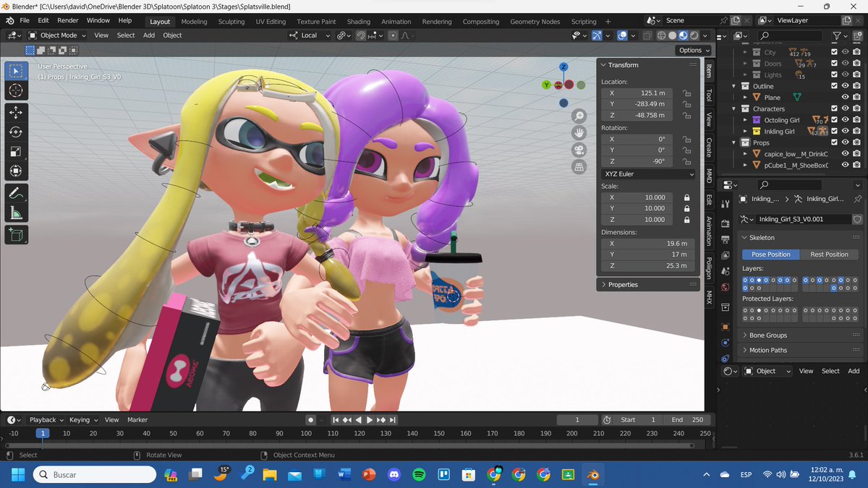The image size is (868, 488).
Task: Switch to the Geometry Nodes workspace tab
Action: click(x=535, y=22)
